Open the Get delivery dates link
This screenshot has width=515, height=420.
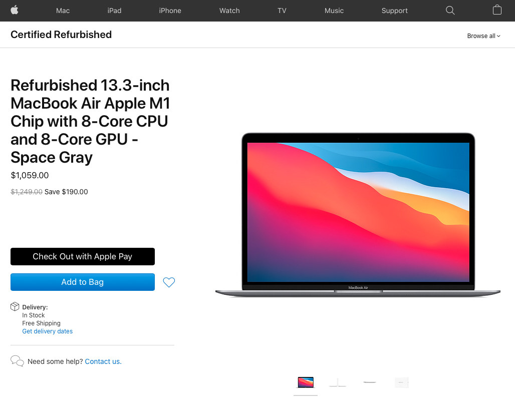coord(47,331)
